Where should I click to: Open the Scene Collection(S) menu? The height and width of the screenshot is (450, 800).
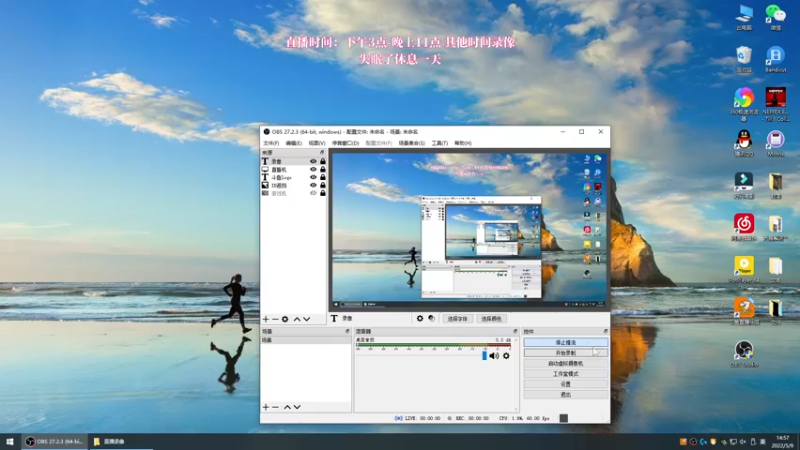411,143
